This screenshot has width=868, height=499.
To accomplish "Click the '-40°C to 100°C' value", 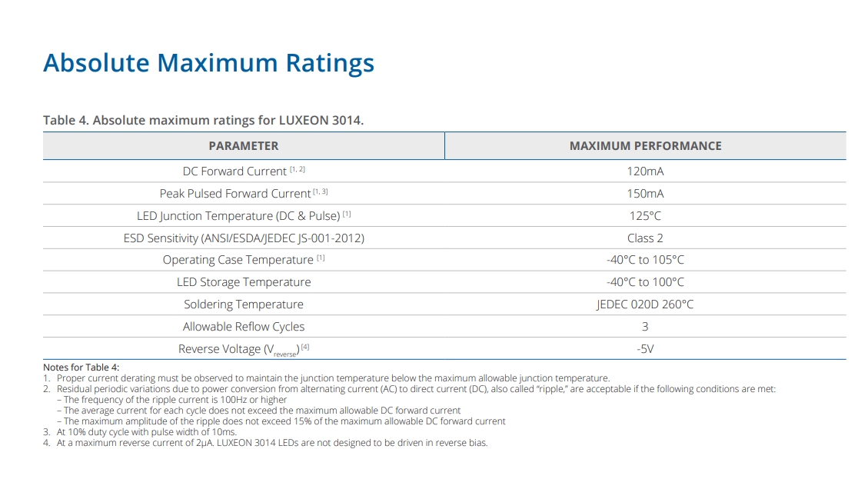I will click(646, 282).
